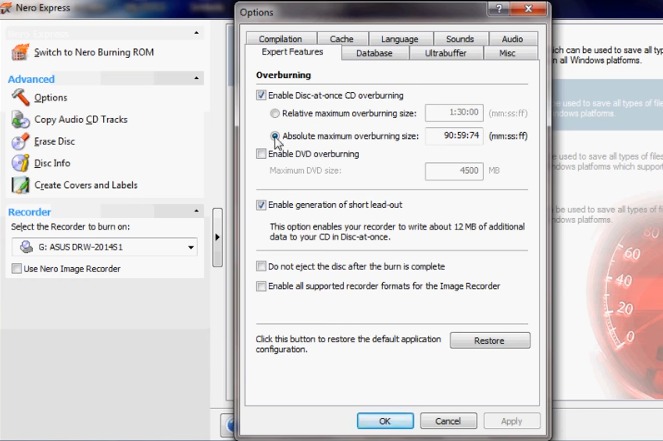The image size is (663, 441).
Task: Switch to the Compilation tab
Action: (x=281, y=39)
